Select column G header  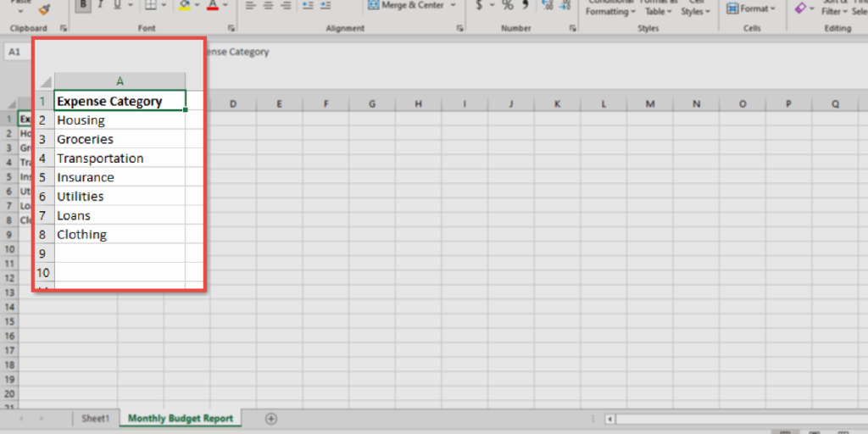[x=372, y=103]
